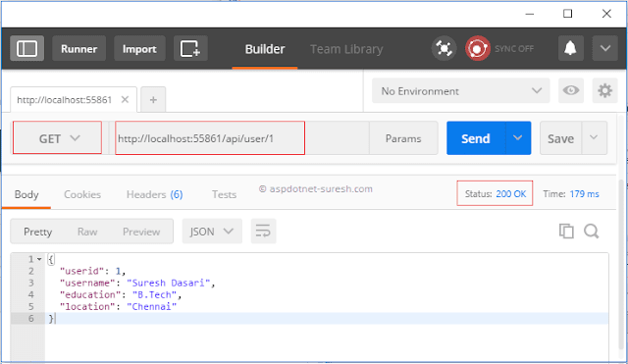Click the interceptor satellite icon
Image resolution: width=628 pixels, height=364 pixels.
(x=444, y=49)
